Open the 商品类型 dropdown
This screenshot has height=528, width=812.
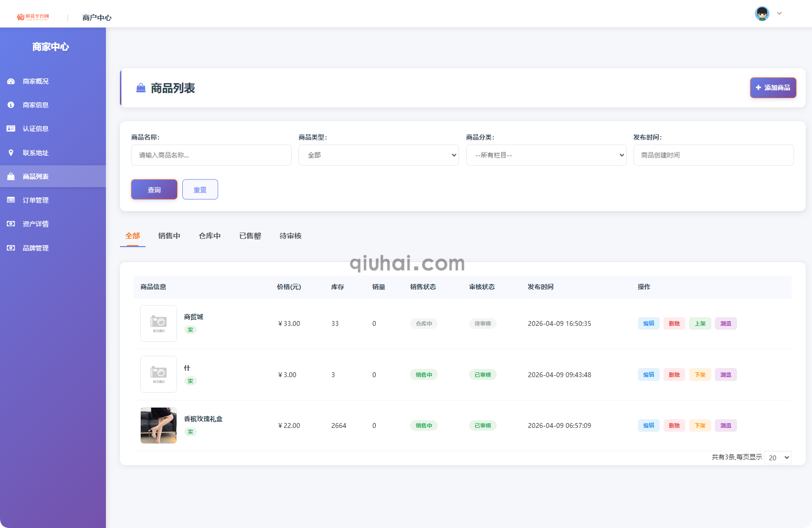(378, 155)
